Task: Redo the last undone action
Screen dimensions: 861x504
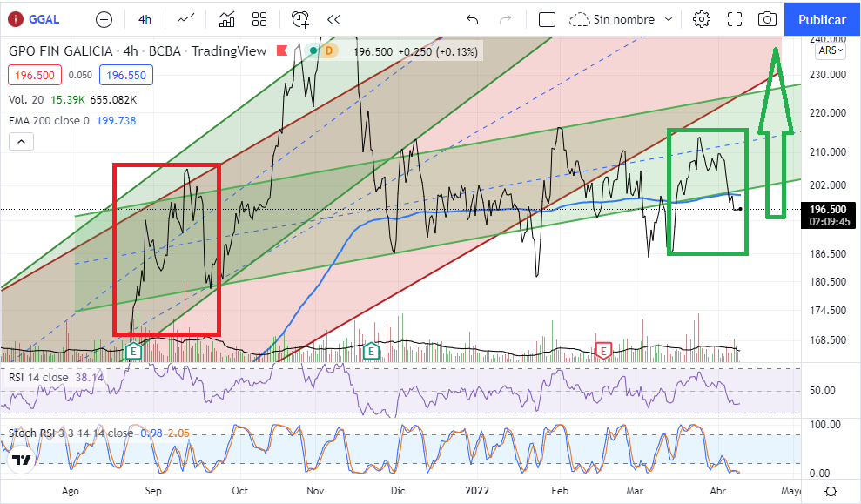Action: [505, 20]
